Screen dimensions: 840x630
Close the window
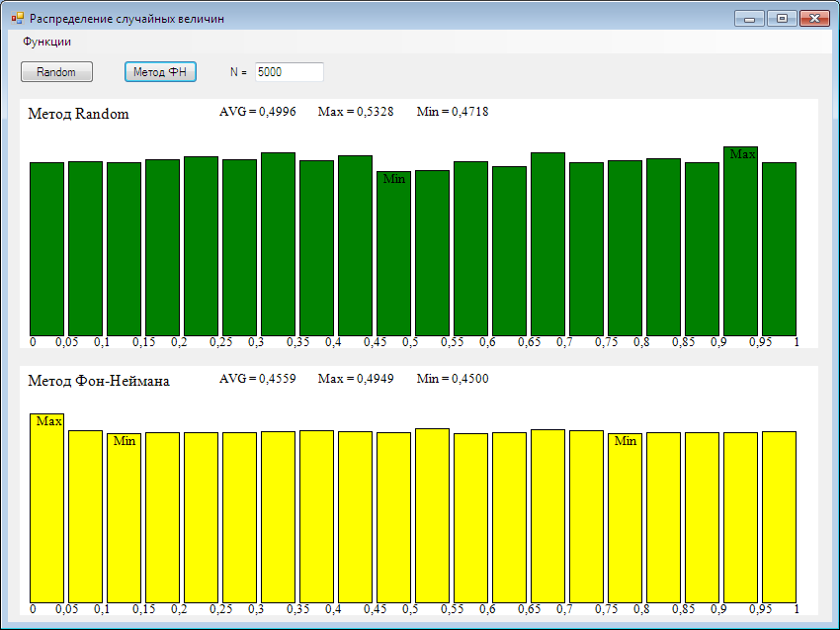(x=814, y=19)
